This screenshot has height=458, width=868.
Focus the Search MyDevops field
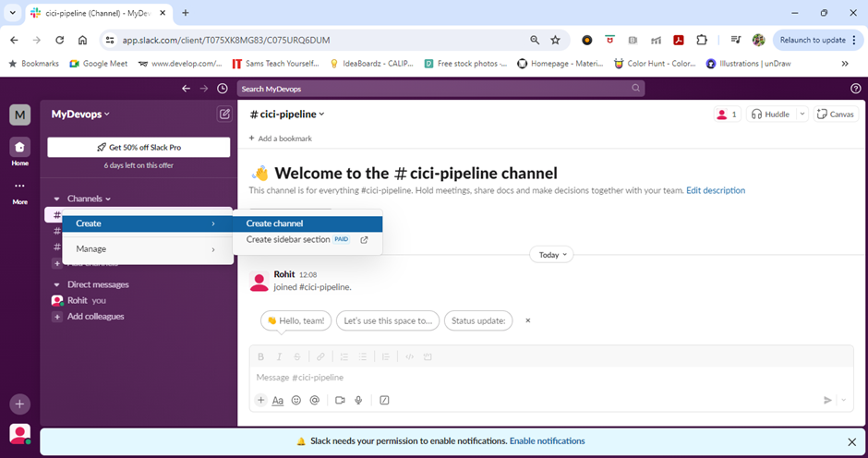point(440,89)
